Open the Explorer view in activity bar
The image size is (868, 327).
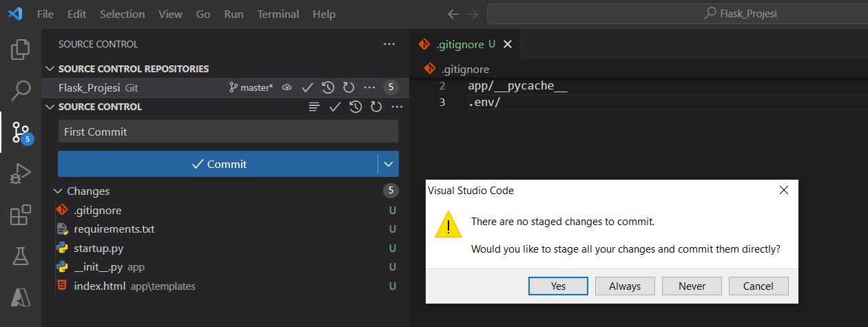21,50
